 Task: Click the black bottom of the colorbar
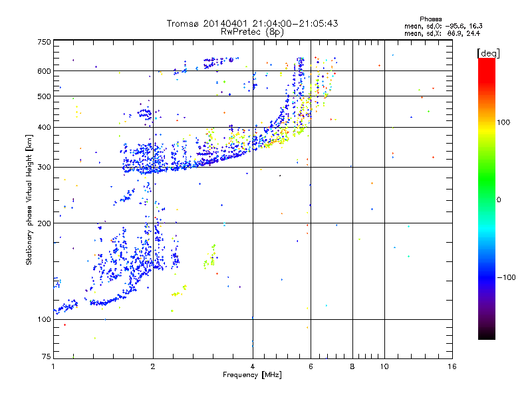(487, 334)
